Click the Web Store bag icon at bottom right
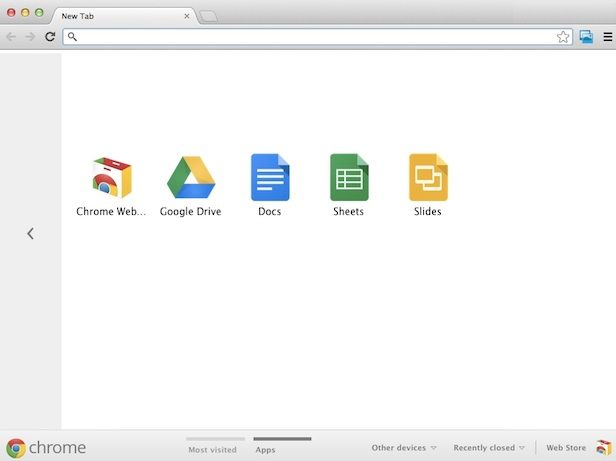 [604, 448]
